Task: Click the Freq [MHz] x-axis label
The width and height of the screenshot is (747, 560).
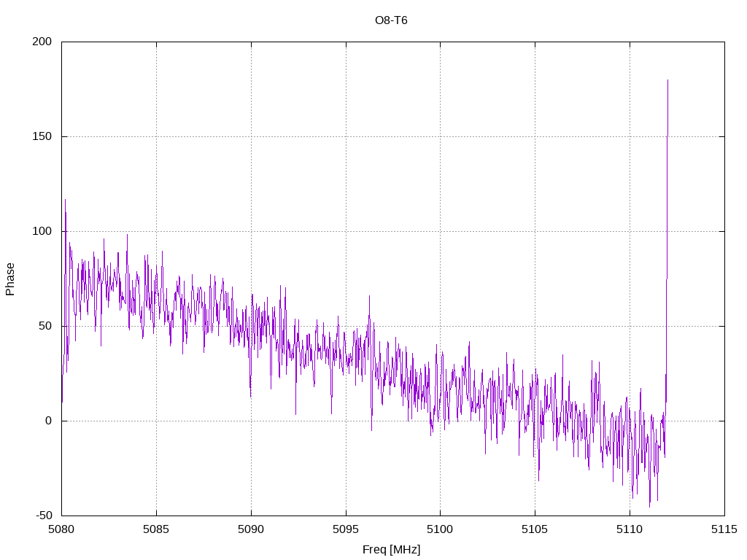Action: [x=391, y=550]
